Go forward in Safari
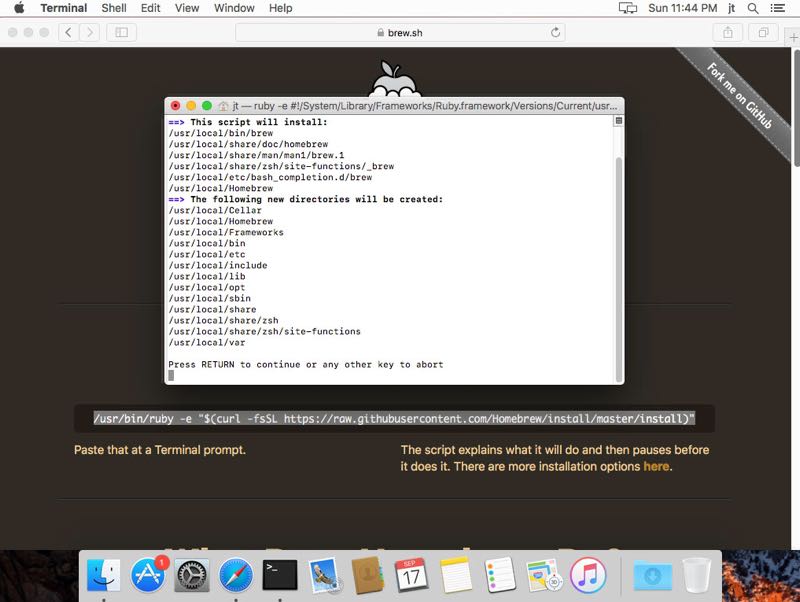Viewport: 800px width, 602px height. pos(89,33)
